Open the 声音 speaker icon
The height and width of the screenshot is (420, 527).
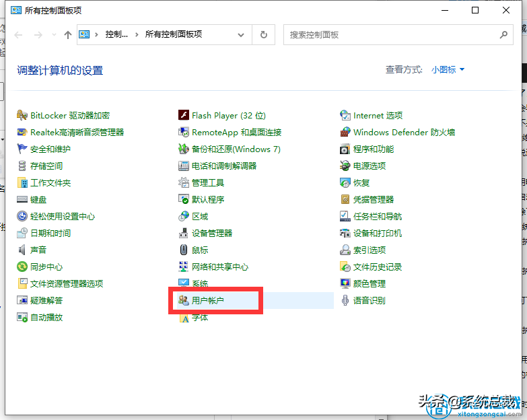click(x=22, y=250)
